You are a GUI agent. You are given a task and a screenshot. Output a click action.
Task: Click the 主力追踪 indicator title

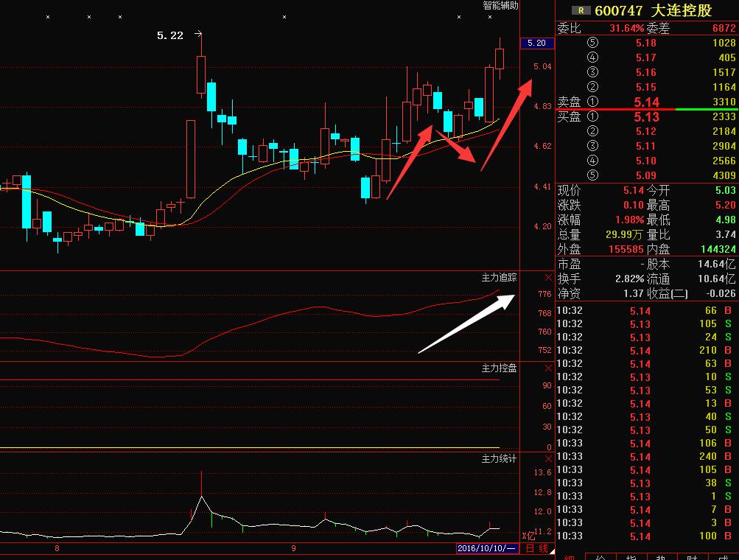click(x=499, y=278)
